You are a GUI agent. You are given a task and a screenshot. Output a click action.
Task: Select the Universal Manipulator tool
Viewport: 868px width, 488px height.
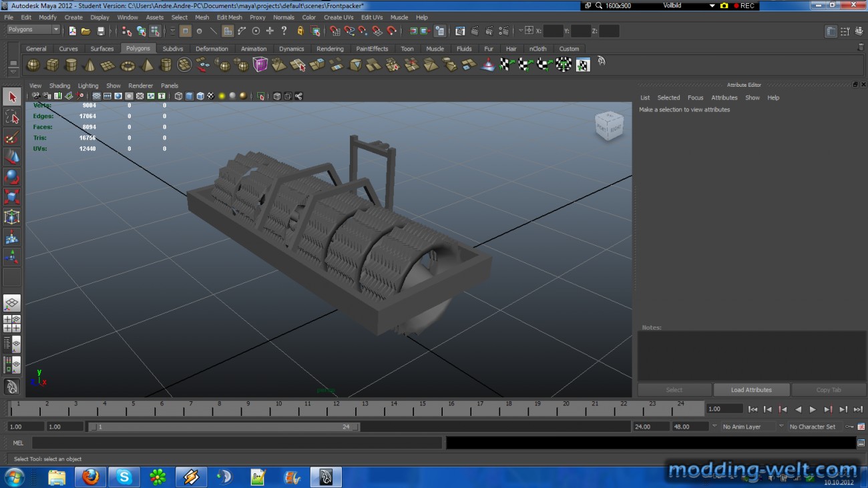pyautogui.click(x=12, y=217)
